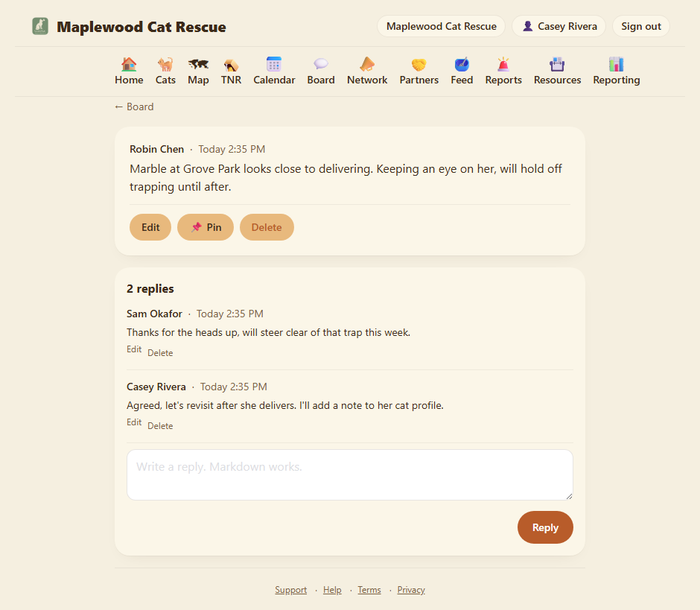This screenshot has height=610, width=700.
Task: Open the Map world icon
Action: click(198, 64)
